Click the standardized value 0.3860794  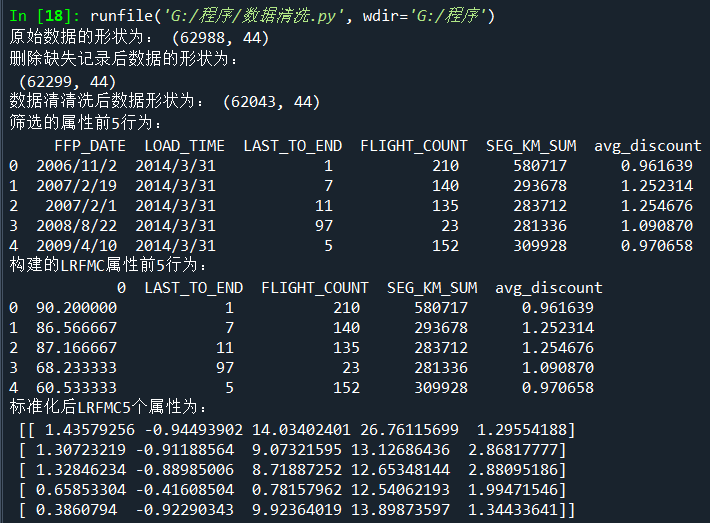click(77, 510)
